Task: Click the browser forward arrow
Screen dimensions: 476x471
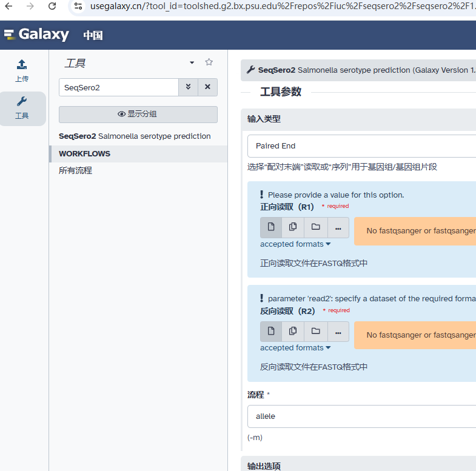Action: pyautogui.click(x=30, y=6)
